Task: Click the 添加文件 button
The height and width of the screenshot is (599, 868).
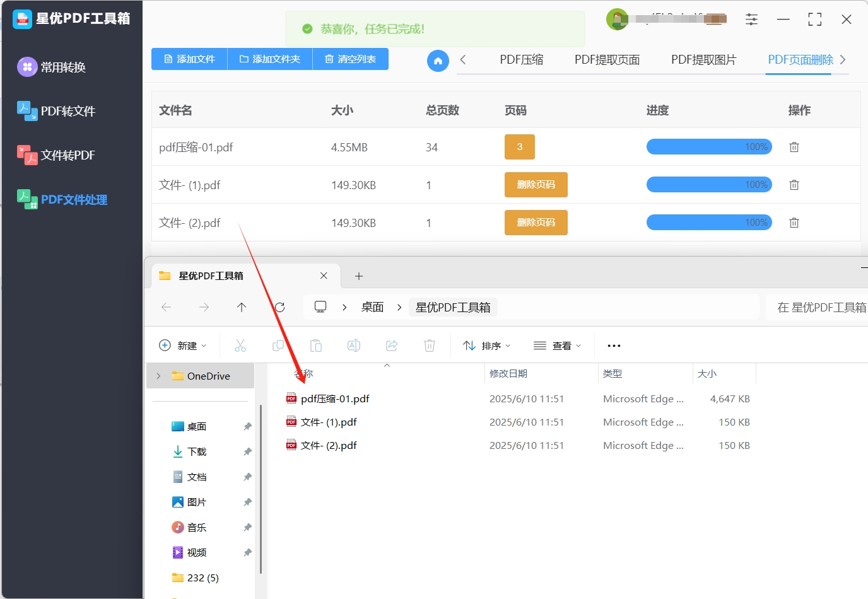Action: [189, 59]
